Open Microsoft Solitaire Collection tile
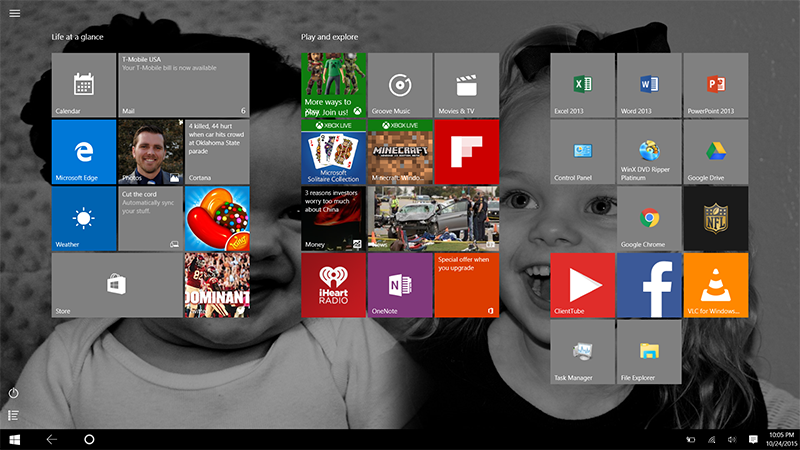Viewport: 800px width, 450px height. pyautogui.click(x=334, y=152)
